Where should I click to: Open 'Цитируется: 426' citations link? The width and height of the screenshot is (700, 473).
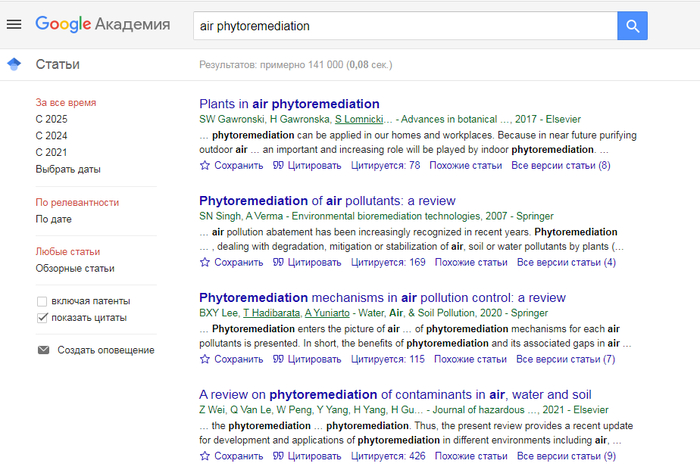click(388, 456)
